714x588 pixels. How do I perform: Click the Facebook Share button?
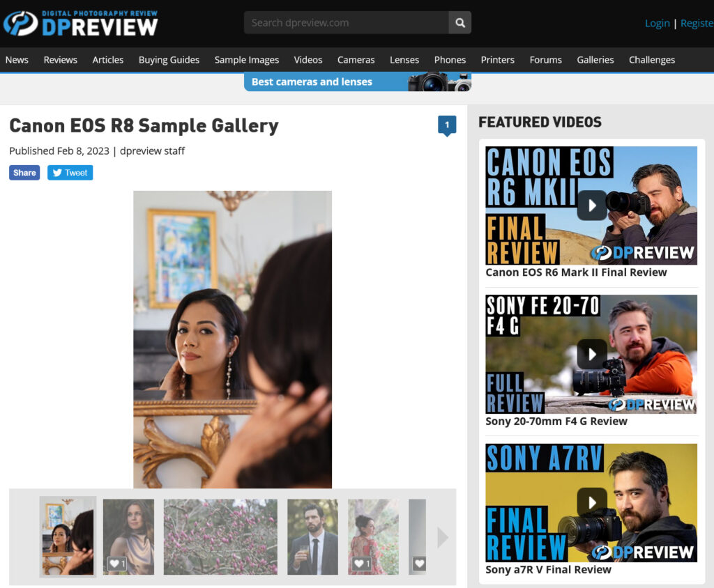coord(24,173)
